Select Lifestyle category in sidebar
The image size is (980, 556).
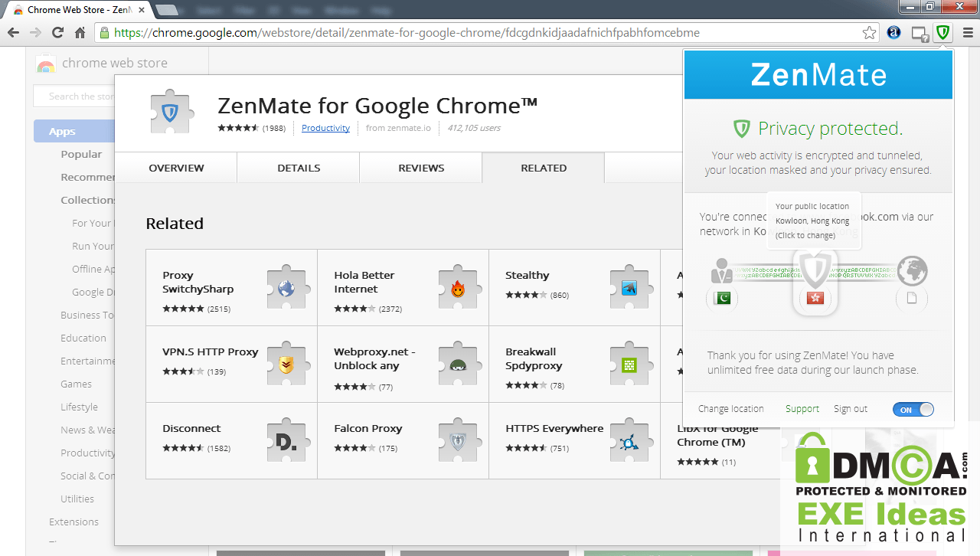[x=79, y=407]
